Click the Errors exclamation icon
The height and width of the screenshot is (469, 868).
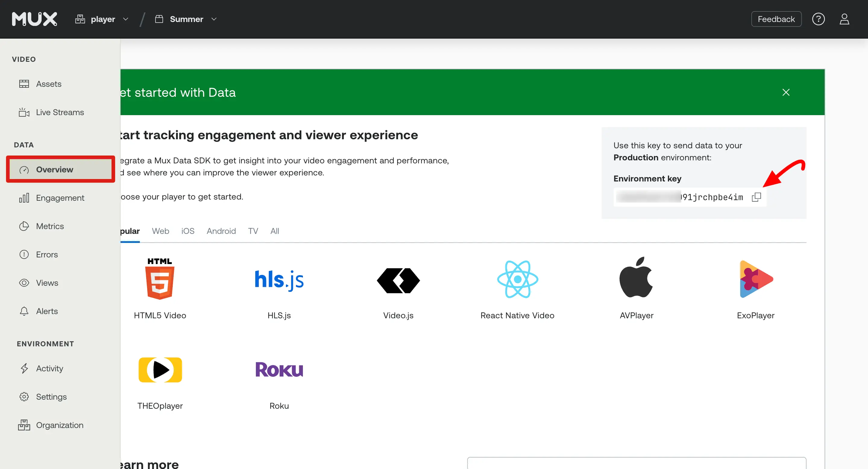pos(24,254)
